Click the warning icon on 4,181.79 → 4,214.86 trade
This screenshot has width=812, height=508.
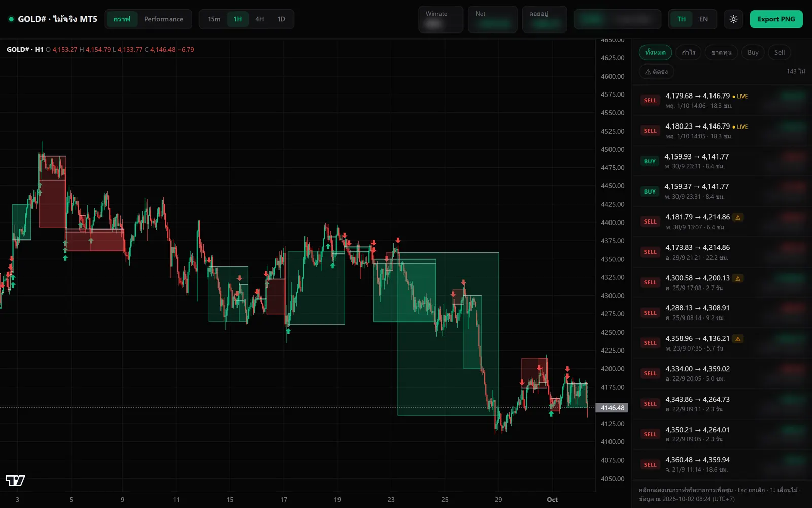[x=738, y=217]
